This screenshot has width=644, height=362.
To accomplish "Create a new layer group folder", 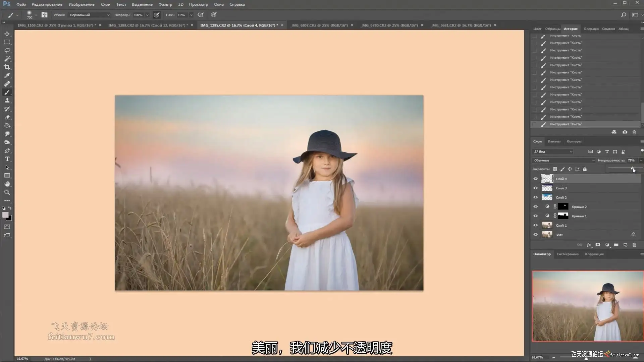I will coord(616,245).
